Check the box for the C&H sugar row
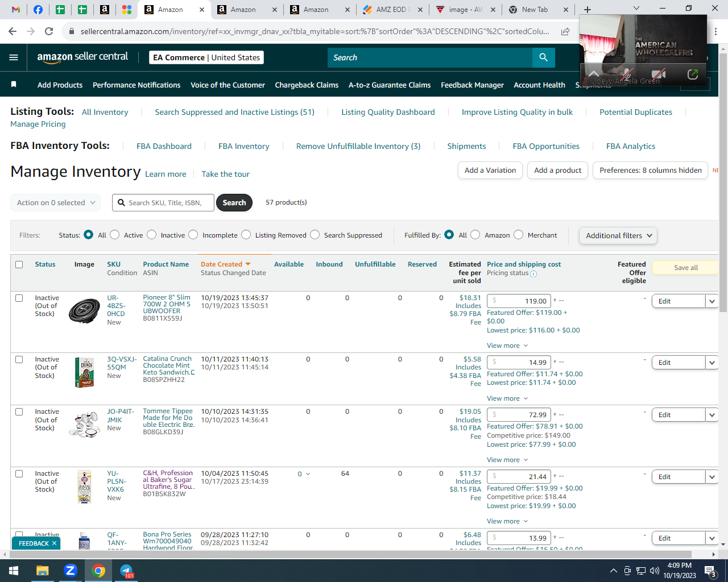The height and width of the screenshot is (582, 728). pyautogui.click(x=19, y=473)
